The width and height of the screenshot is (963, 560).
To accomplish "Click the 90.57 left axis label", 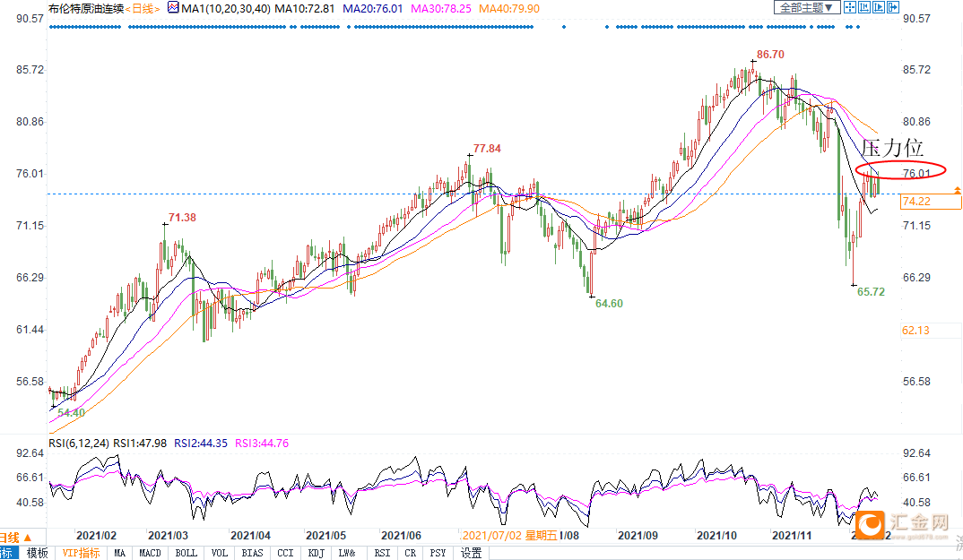I will [x=30, y=19].
